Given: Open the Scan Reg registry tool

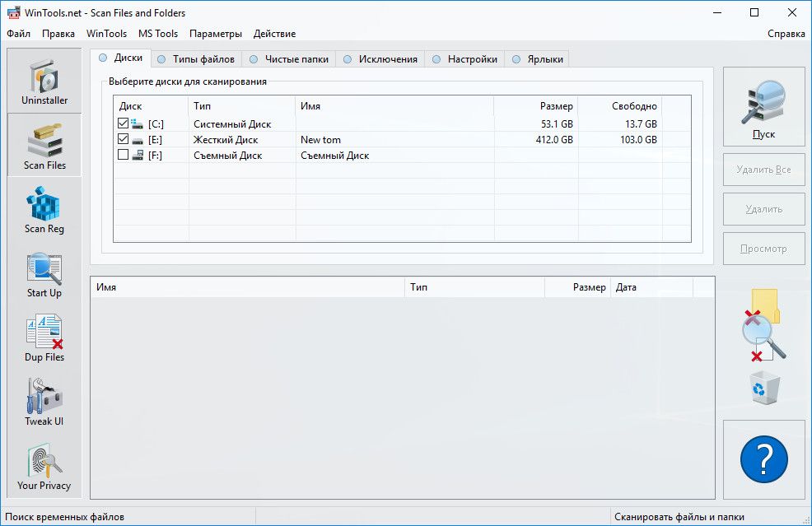Looking at the screenshot, I should [44, 210].
